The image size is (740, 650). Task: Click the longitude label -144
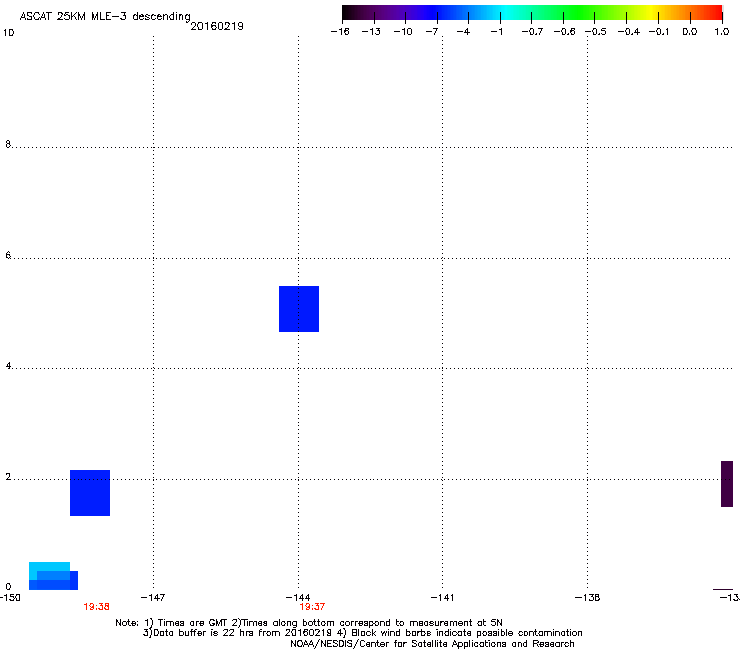tap(298, 598)
